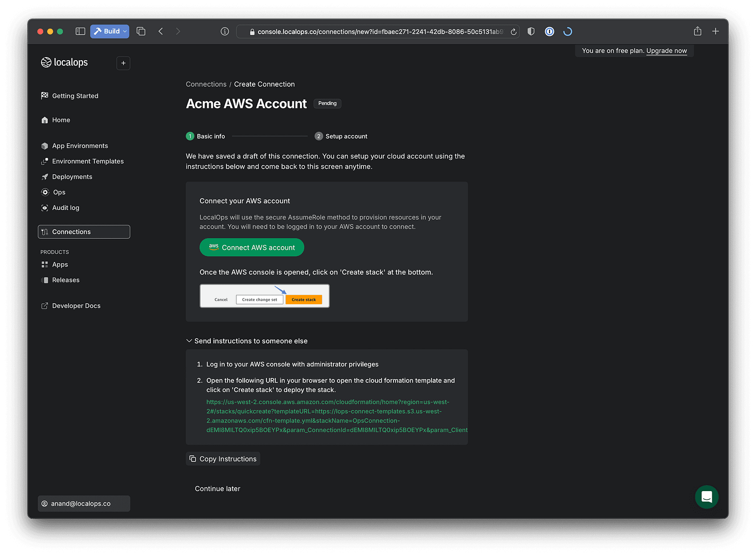Click the Apps grid icon
The height and width of the screenshot is (555, 756).
[x=45, y=265]
